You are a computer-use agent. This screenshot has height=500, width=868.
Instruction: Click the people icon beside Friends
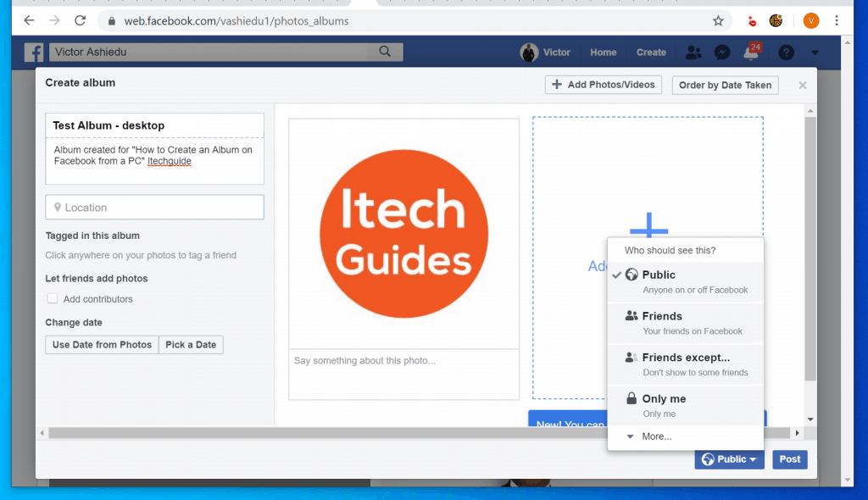click(x=631, y=315)
